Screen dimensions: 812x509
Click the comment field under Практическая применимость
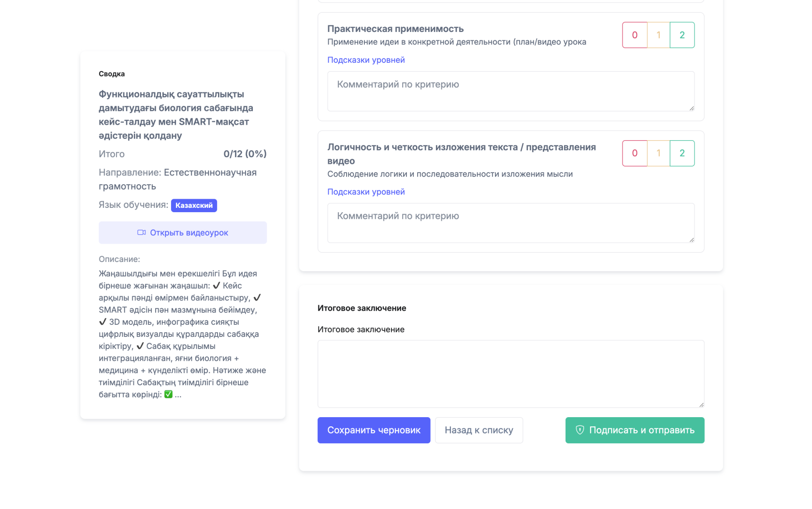[510, 91]
